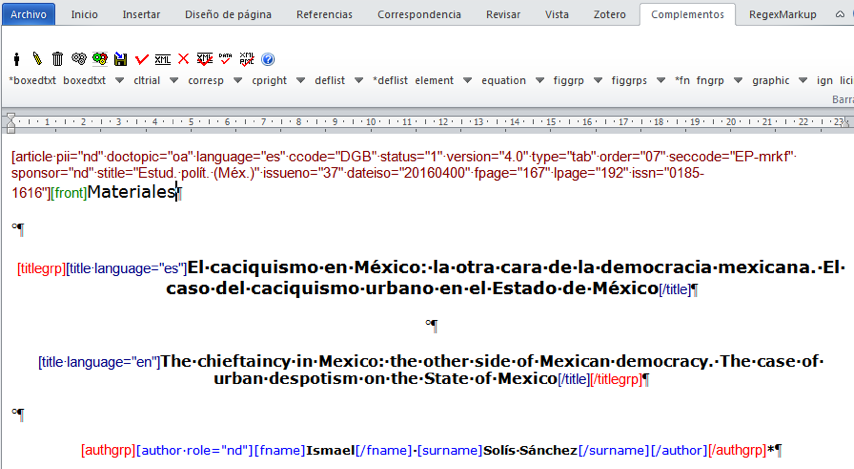Click the blue help question mark icon
The width and height of the screenshot is (854, 469).
point(268,59)
